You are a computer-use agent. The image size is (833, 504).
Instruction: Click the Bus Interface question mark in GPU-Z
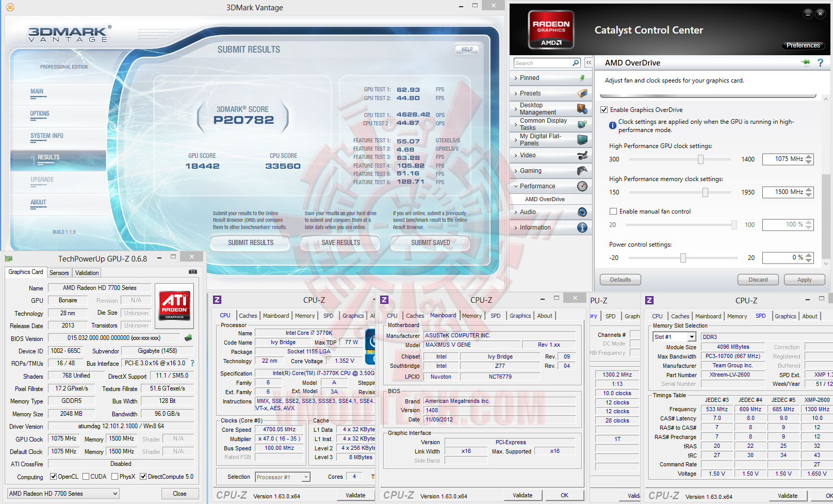pos(192,363)
